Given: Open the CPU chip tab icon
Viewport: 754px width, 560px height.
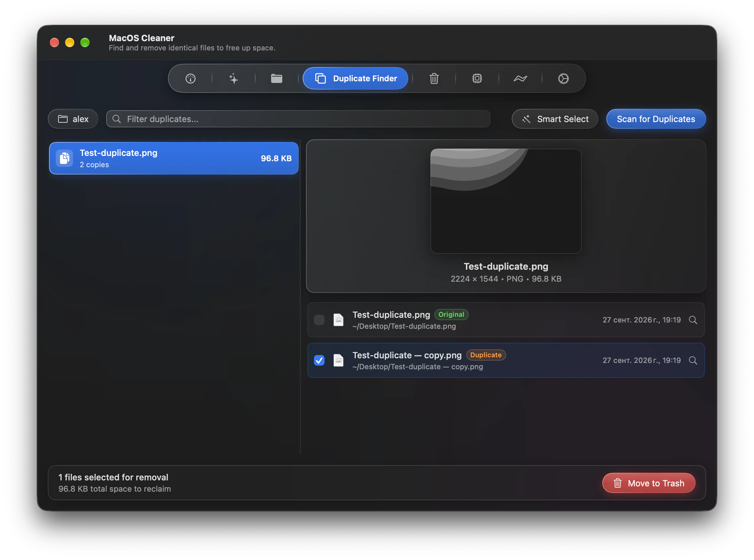Looking at the screenshot, I should pos(477,79).
